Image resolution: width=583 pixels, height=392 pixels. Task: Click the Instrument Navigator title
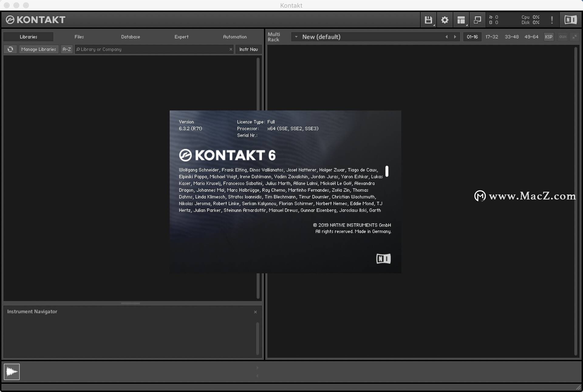tap(32, 312)
